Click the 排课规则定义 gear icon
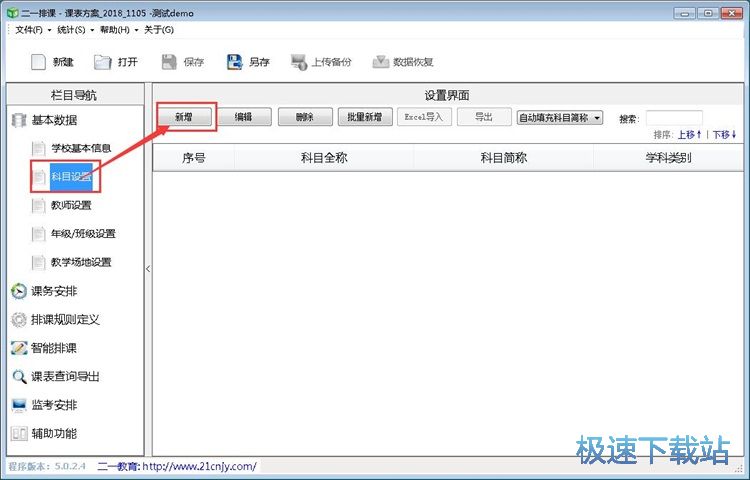The width and height of the screenshot is (750, 480). point(19,319)
